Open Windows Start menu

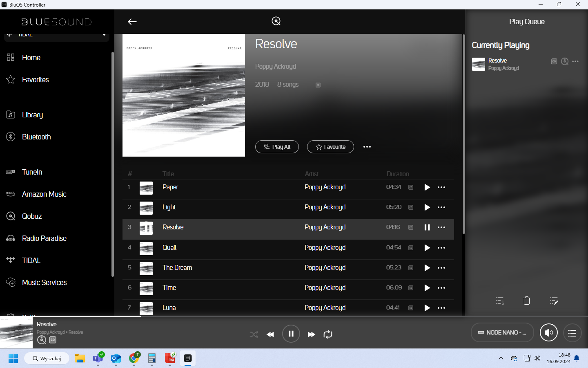13,359
